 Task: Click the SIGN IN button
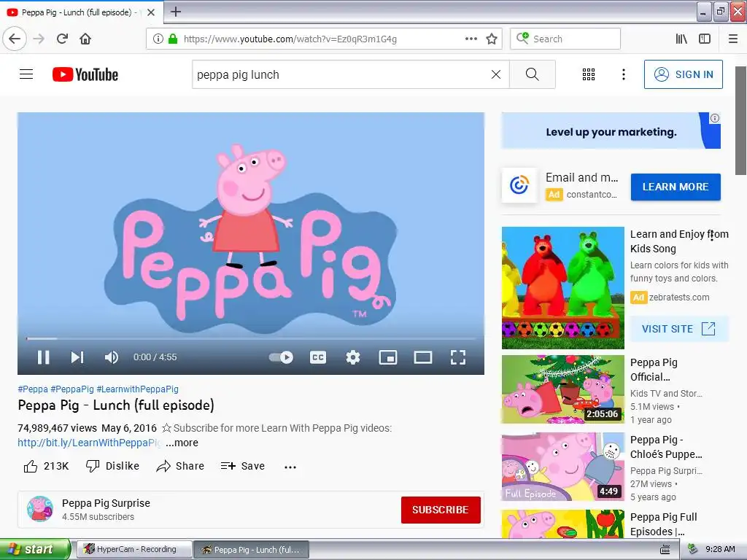tap(683, 74)
